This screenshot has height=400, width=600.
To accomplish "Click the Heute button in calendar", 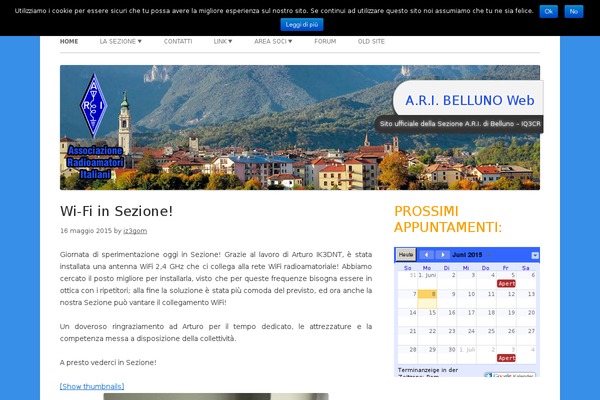I will tap(406, 255).
